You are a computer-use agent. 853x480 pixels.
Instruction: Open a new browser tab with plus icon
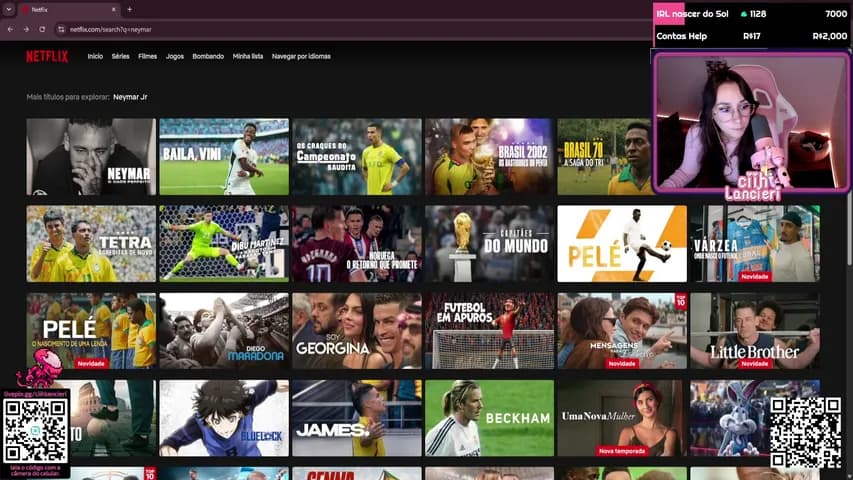129,9
